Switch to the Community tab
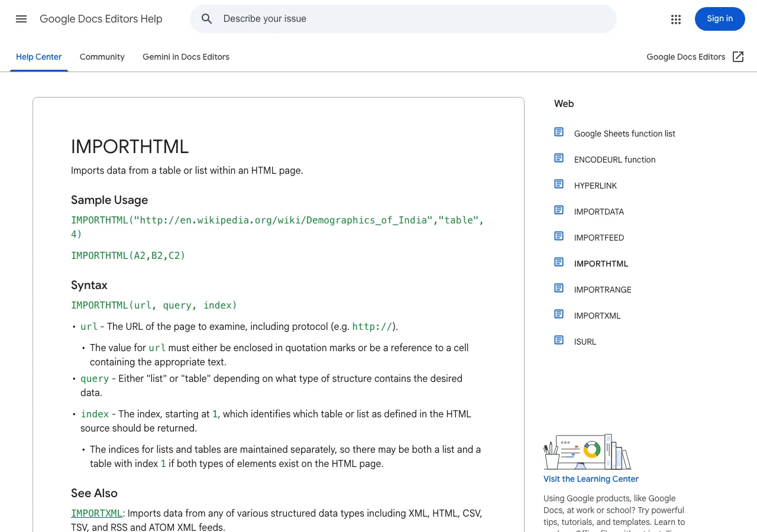 [102, 57]
